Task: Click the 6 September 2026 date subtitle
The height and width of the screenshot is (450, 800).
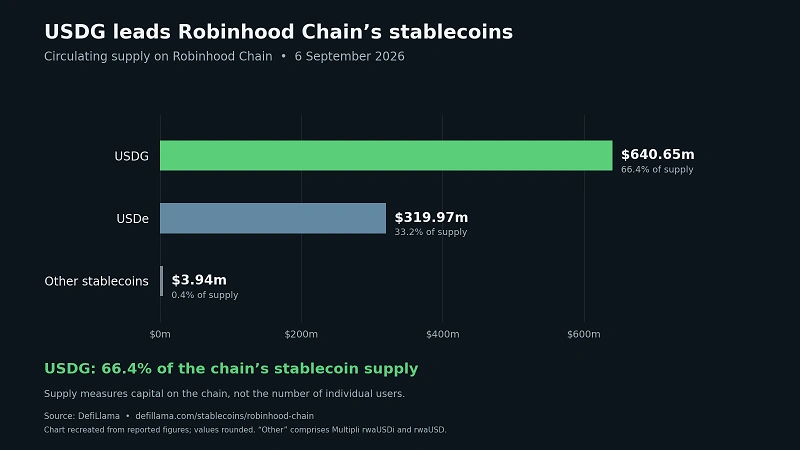Action: tap(349, 56)
